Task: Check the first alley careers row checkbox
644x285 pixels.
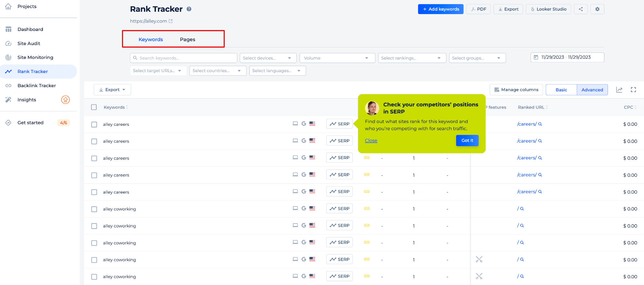Action: (94, 124)
